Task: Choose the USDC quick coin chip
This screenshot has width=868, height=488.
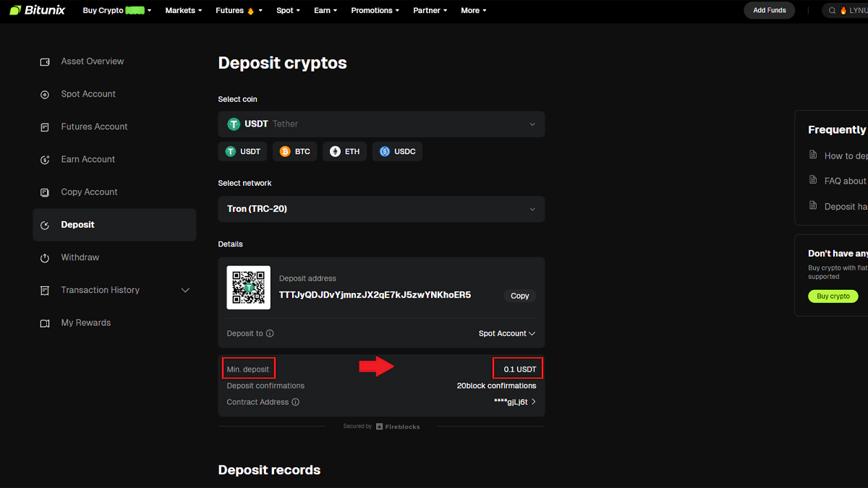Action: click(x=397, y=152)
